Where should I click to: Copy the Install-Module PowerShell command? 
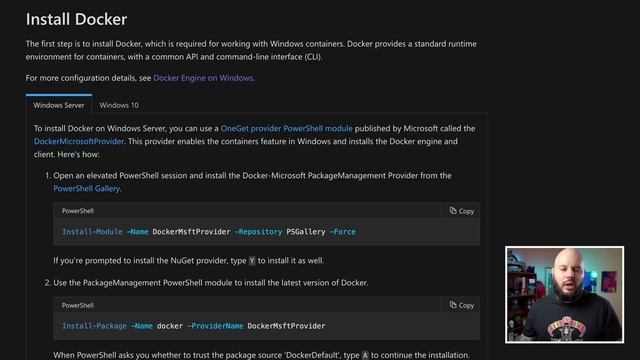pos(462,211)
